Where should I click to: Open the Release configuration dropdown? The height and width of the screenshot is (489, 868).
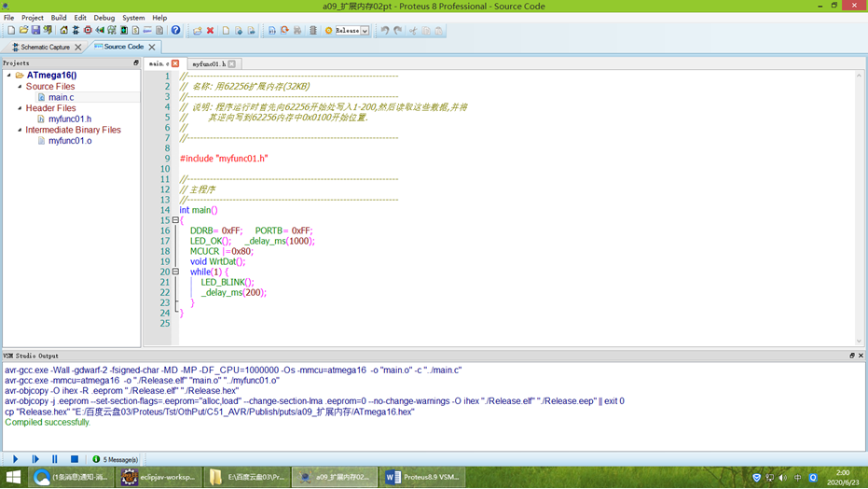point(365,31)
